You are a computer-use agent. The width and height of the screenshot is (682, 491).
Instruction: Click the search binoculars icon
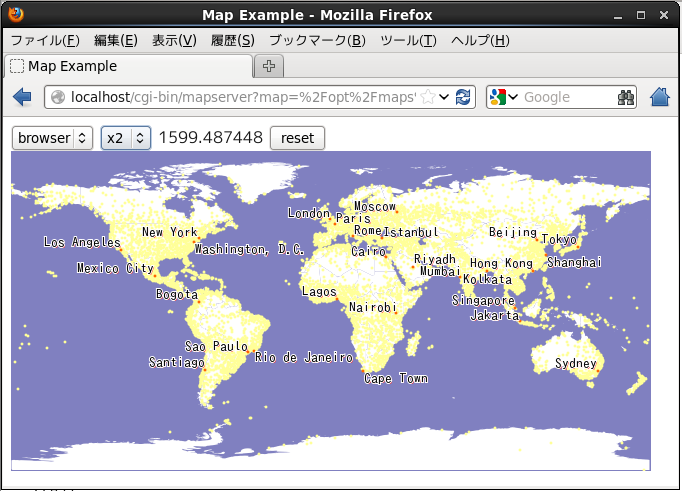coord(626,97)
